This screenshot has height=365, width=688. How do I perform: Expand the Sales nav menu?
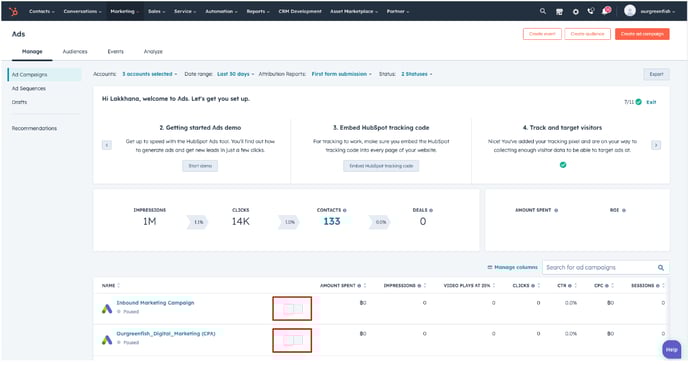point(157,11)
